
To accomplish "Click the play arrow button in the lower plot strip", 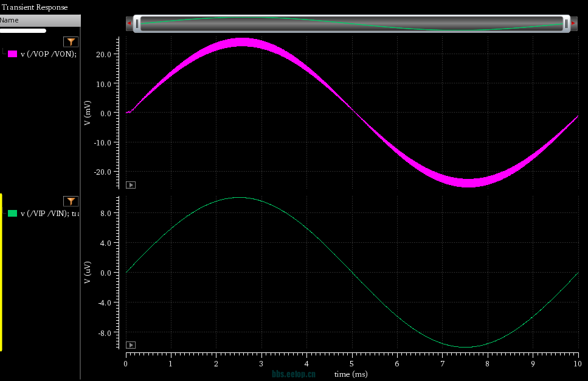I will [x=131, y=345].
